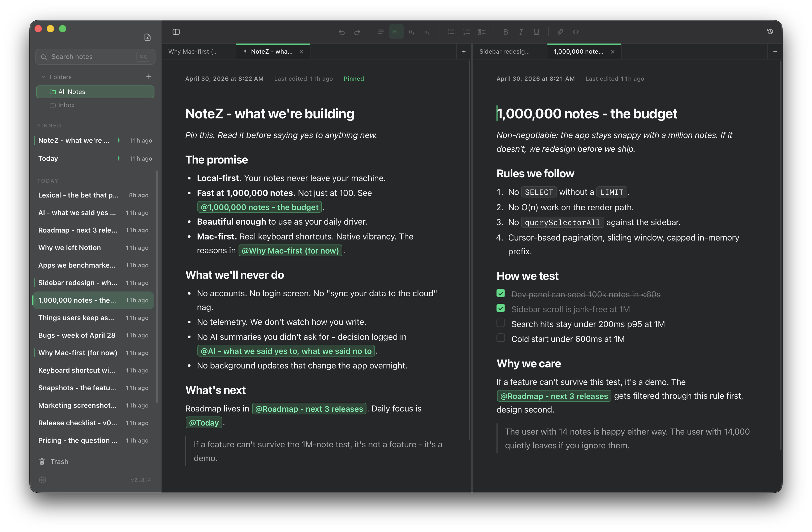
Task: Open the '@AI - what we said yes to' link
Action: coord(286,351)
